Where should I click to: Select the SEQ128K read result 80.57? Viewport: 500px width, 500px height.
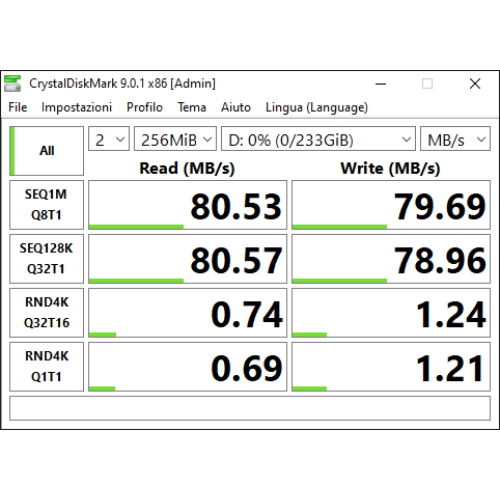(x=187, y=259)
